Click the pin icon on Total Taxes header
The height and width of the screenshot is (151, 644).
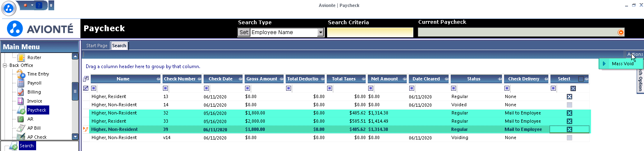(364, 79)
